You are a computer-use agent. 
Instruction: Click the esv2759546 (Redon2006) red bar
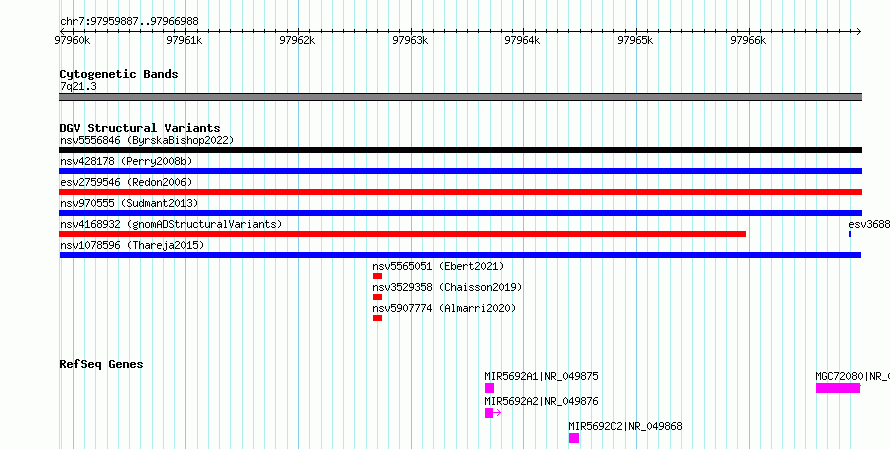click(460, 192)
